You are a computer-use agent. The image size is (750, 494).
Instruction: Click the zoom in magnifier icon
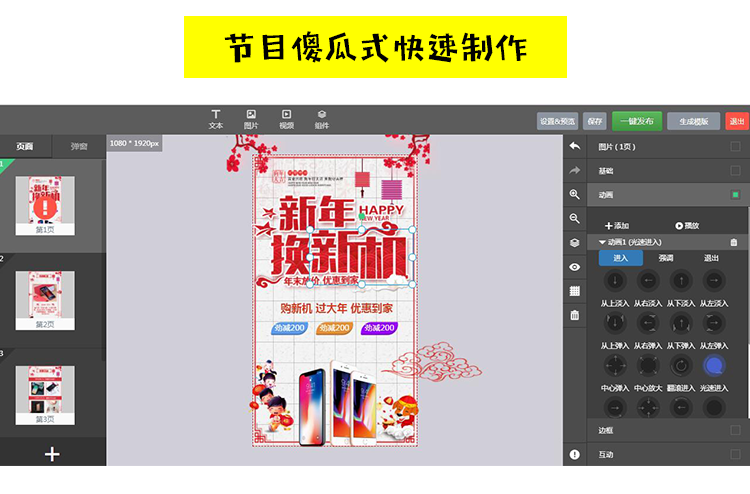tap(574, 194)
